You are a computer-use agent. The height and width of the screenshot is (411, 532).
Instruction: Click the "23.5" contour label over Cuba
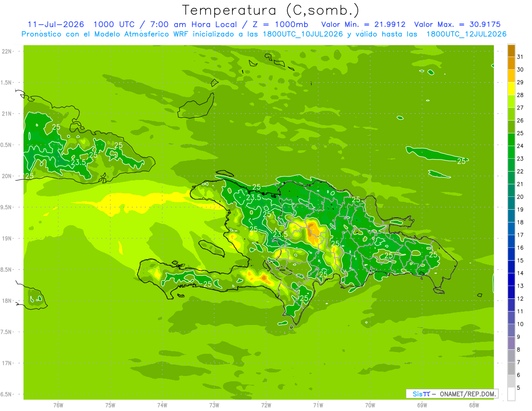coord(78,163)
